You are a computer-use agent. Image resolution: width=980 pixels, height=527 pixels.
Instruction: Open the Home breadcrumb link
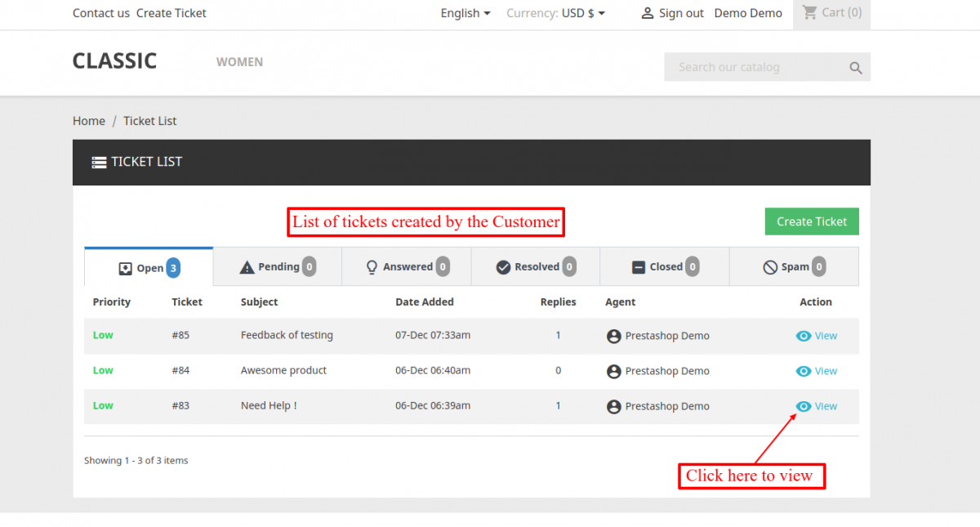coord(88,120)
